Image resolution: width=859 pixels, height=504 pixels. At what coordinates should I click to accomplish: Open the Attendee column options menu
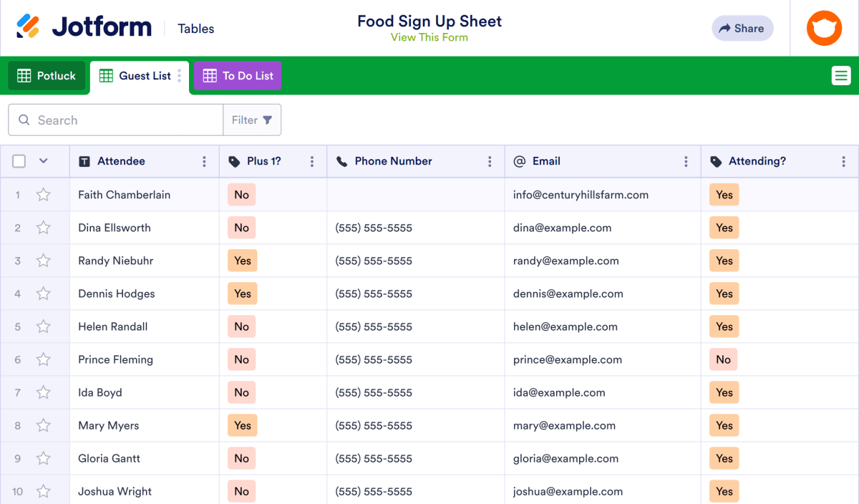pyautogui.click(x=204, y=161)
